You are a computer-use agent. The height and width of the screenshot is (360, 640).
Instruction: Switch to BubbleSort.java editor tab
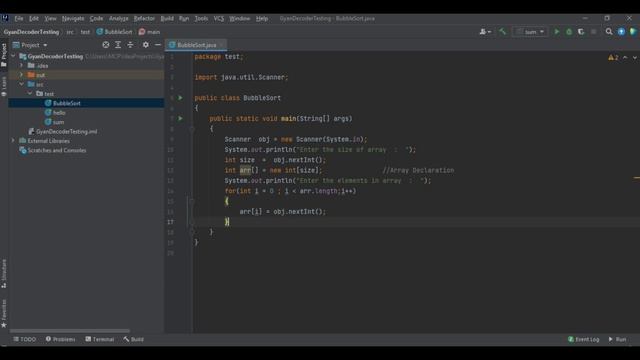coord(196,45)
